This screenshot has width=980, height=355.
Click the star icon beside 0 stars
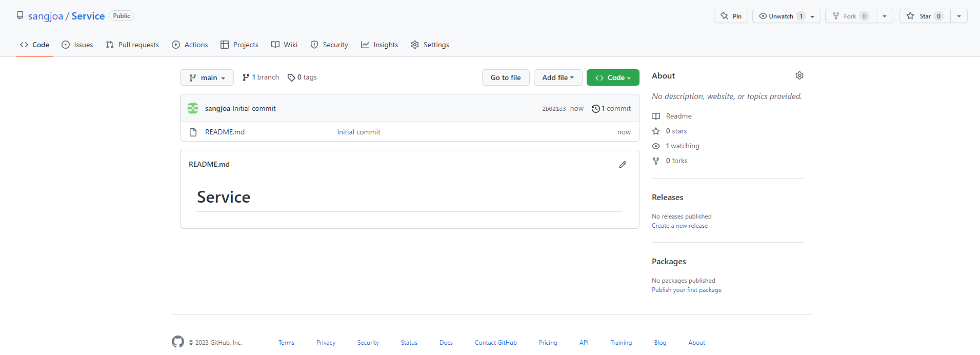tap(656, 131)
